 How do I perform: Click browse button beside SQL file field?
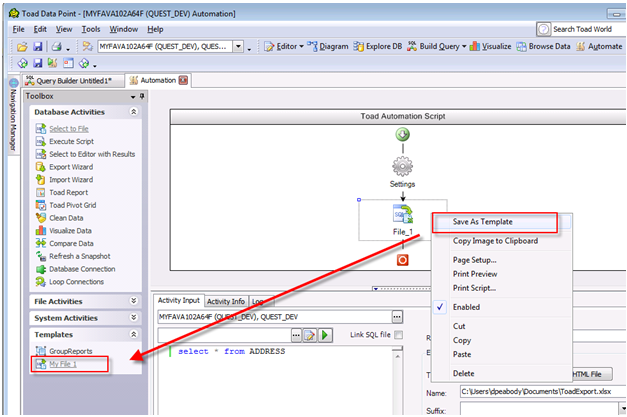pos(296,335)
